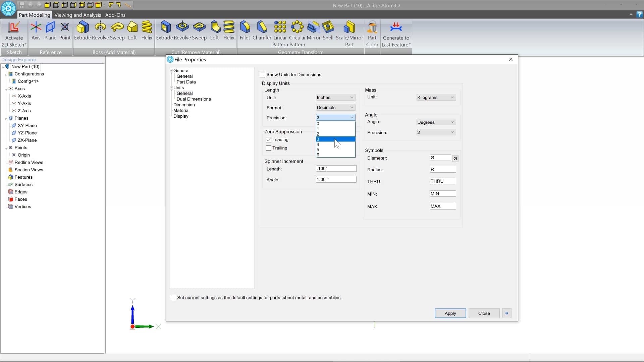
Task: Switch to Viewing and Analysis tab
Action: (77, 15)
